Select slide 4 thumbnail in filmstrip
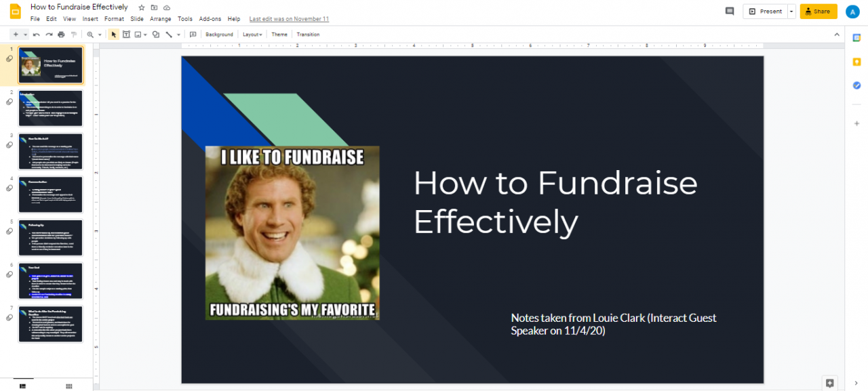Image resolution: width=868 pixels, height=391 pixels. pos(51,194)
